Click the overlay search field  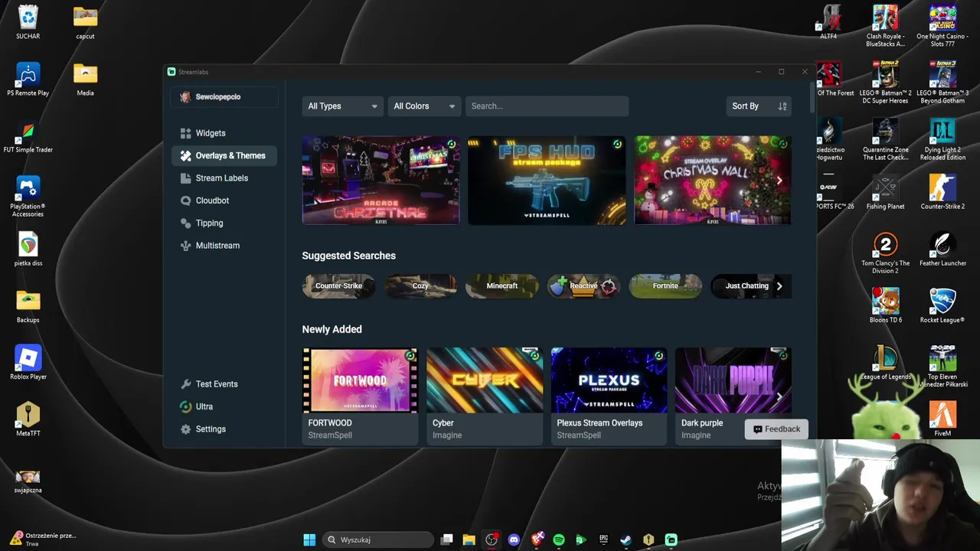click(547, 106)
